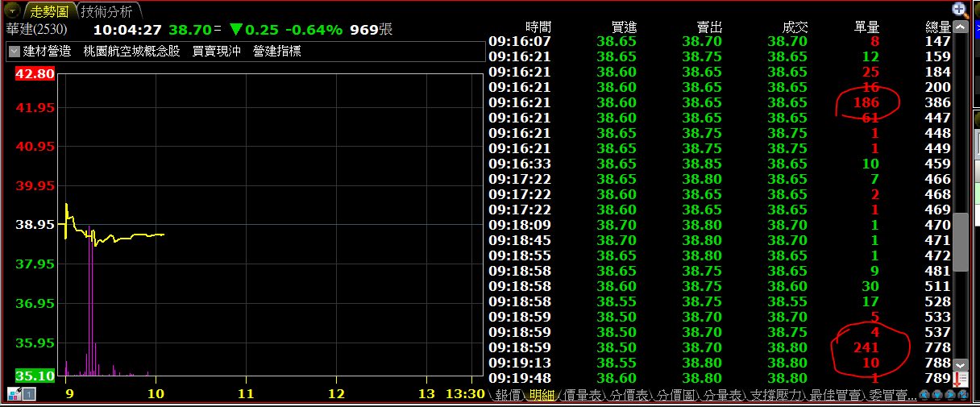Switch to the 報價 tab
The width and height of the screenshot is (980, 407).
click(508, 395)
